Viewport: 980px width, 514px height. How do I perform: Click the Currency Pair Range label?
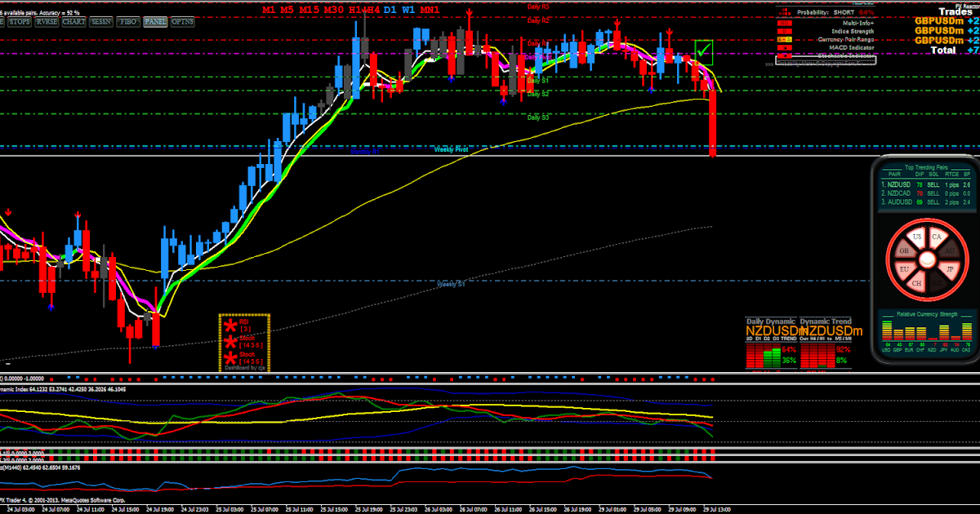[846, 39]
